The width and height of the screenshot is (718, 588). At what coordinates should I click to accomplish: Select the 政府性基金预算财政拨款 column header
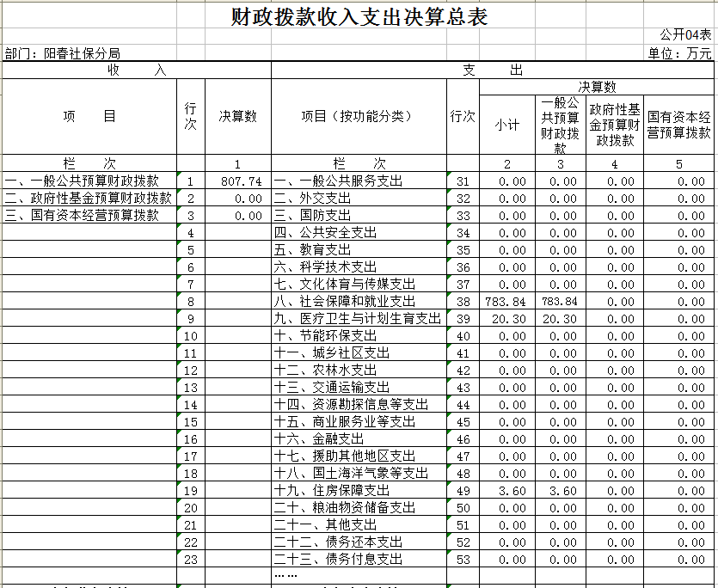(615, 125)
